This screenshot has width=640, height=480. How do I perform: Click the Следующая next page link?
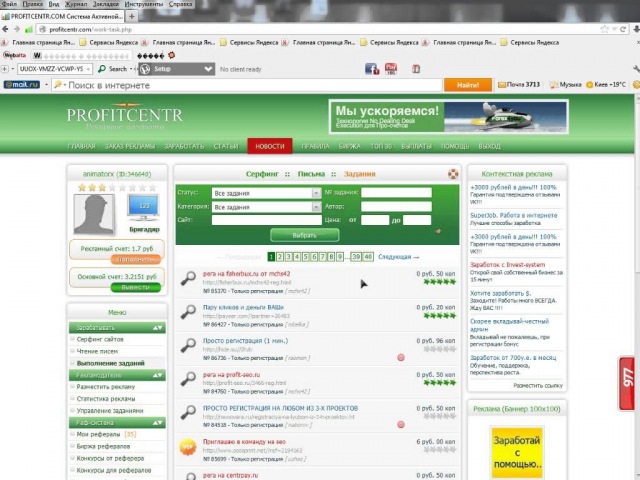click(x=398, y=257)
